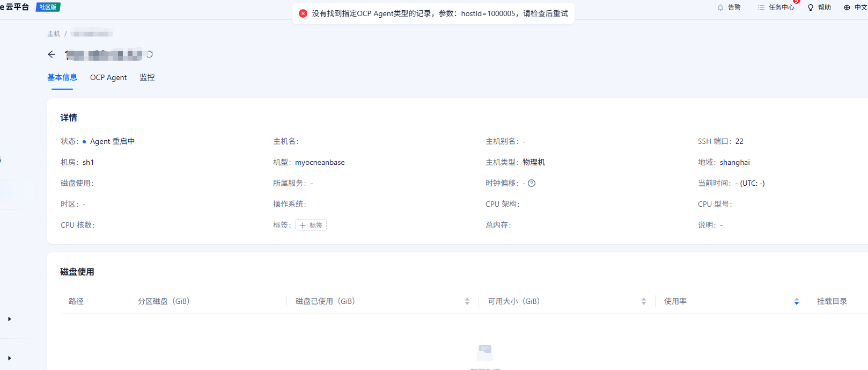Viewport: 868px width, 370px height.
Task: Toggle sorting on the 使用率 column
Action: (x=796, y=301)
